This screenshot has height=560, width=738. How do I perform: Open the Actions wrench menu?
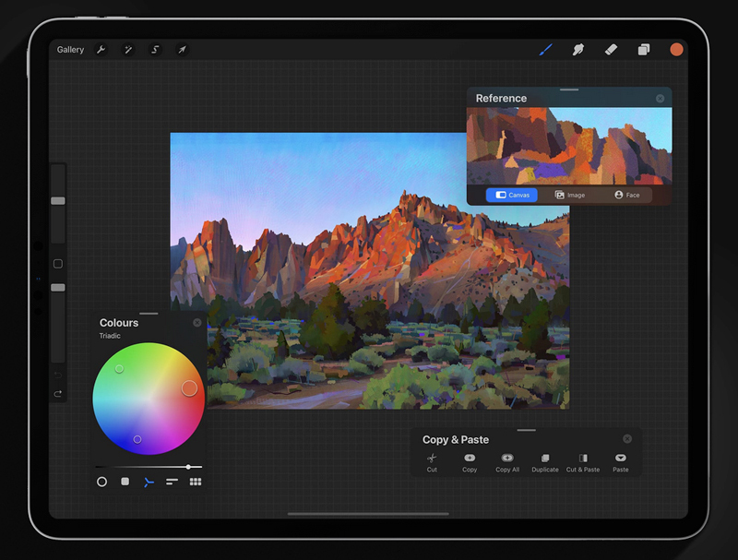click(x=101, y=50)
